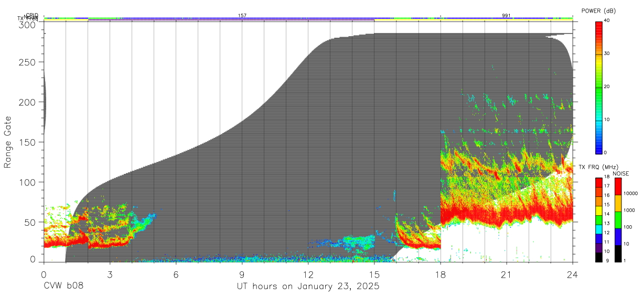Click the CPID value 157 at top
The width and height of the screenshot is (644, 297).
(x=242, y=16)
